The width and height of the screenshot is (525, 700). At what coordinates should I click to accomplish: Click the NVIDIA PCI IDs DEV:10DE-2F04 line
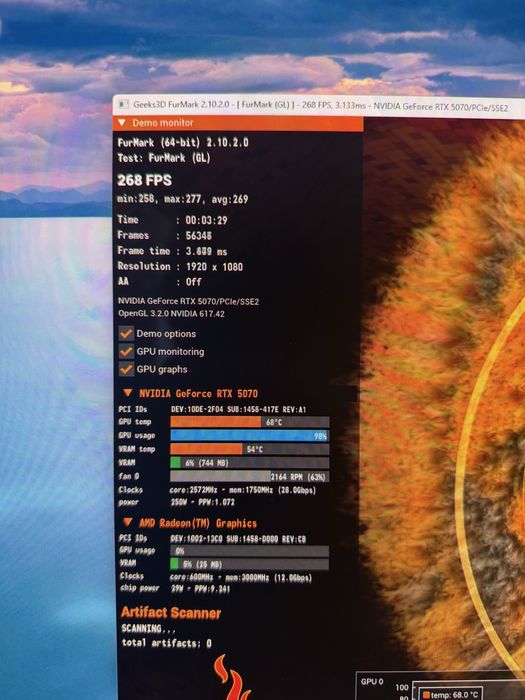[212, 409]
